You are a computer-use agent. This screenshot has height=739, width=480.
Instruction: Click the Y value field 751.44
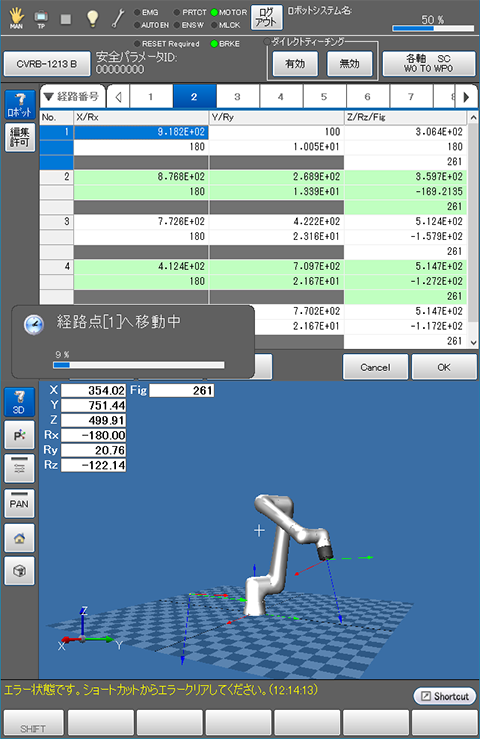(x=93, y=405)
